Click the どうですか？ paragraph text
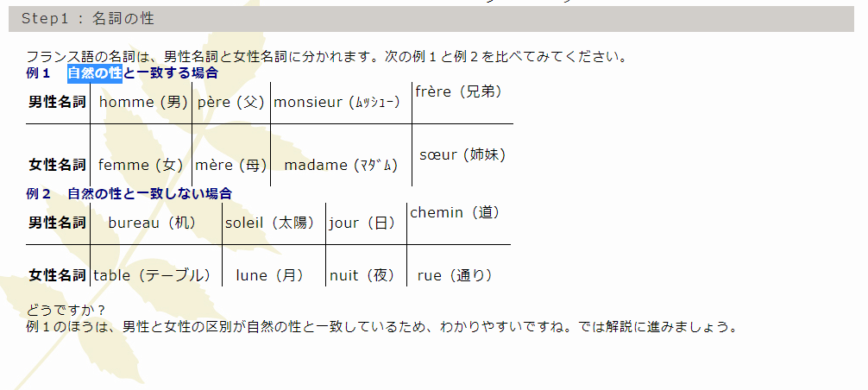868x390 pixels. click(x=66, y=310)
